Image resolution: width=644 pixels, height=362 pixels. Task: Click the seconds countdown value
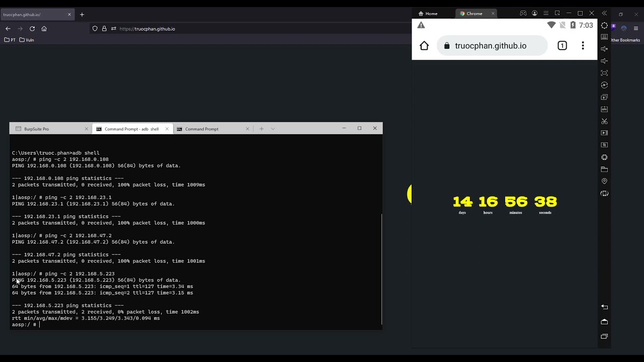[x=545, y=202]
